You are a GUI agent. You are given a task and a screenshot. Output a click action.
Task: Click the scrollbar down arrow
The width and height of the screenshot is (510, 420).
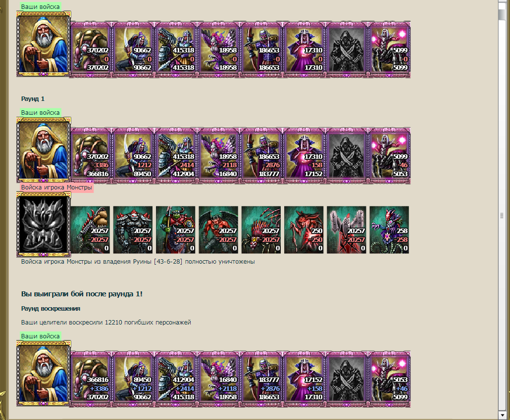click(502, 415)
